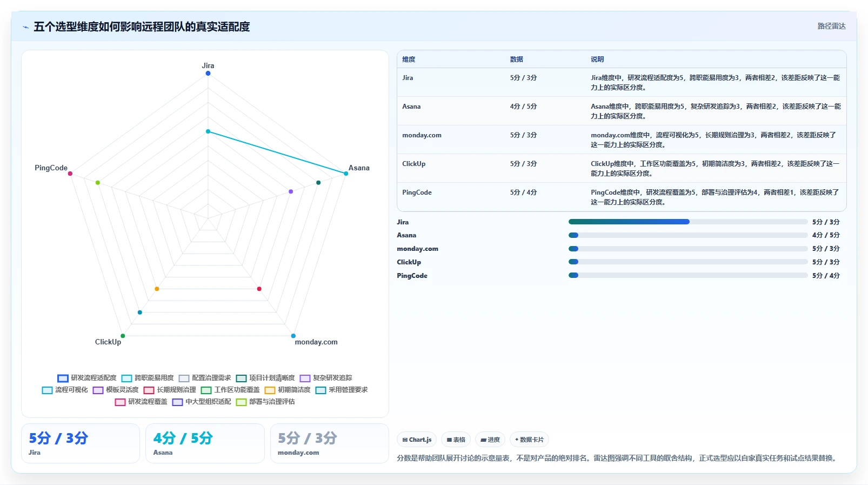The height and width of the screenshot is (485, 868).
Task: Toggle the 配置治理需求 legend series
Action: [x=205, y=378]
